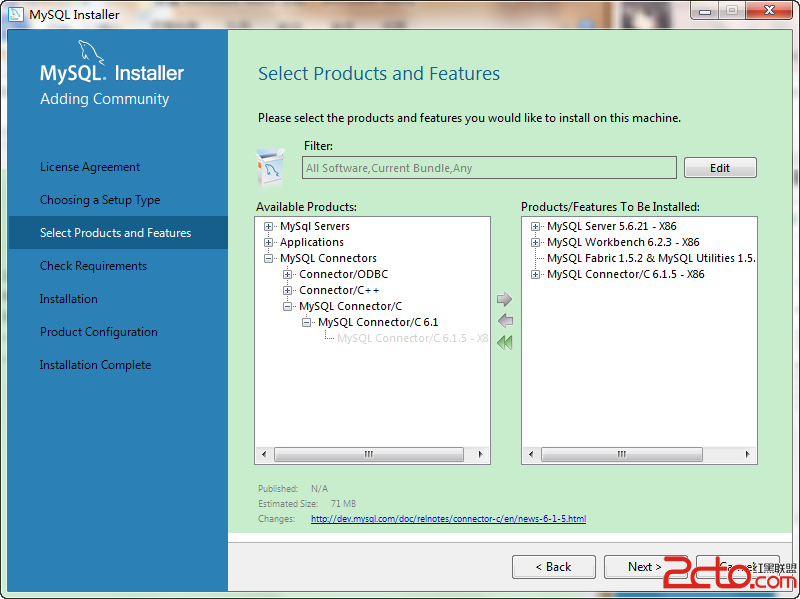Expand MySQL Workbench 6.2.3 - X86 features
Screen dimensions: 800x599
pos(535,242)
